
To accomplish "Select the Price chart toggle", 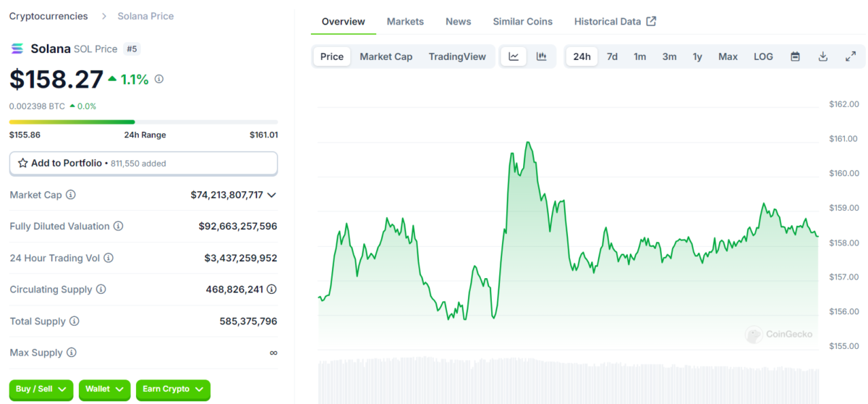I will pyautogui.click(x=332, y=56).
